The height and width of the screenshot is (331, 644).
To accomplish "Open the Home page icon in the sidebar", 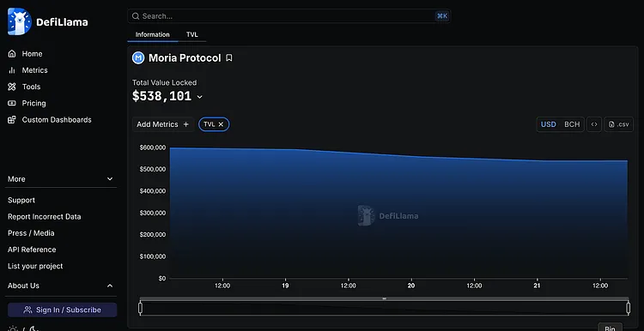I will 12,54.
